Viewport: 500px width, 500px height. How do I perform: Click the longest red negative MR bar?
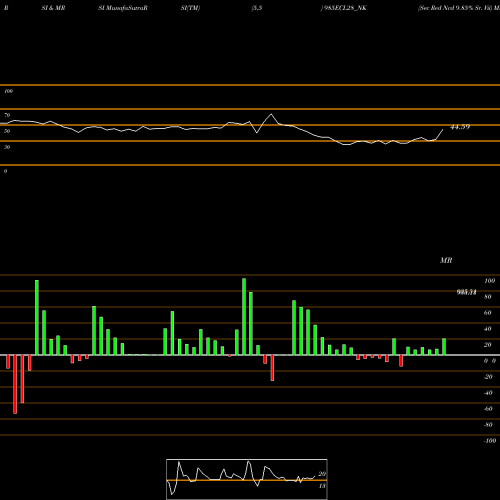(x=15, y=384)
